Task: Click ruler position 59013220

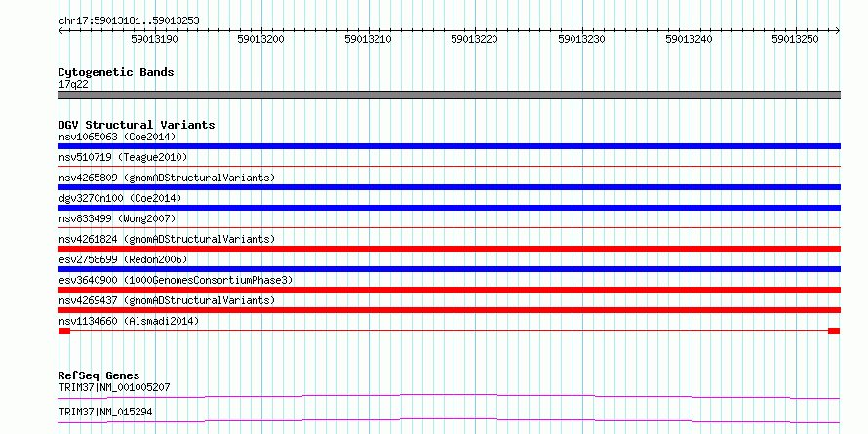Action: pyautogui.click(x=475, y=40)
